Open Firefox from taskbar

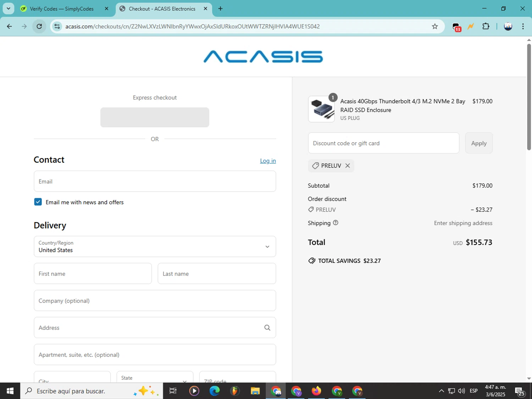[316, 391]
